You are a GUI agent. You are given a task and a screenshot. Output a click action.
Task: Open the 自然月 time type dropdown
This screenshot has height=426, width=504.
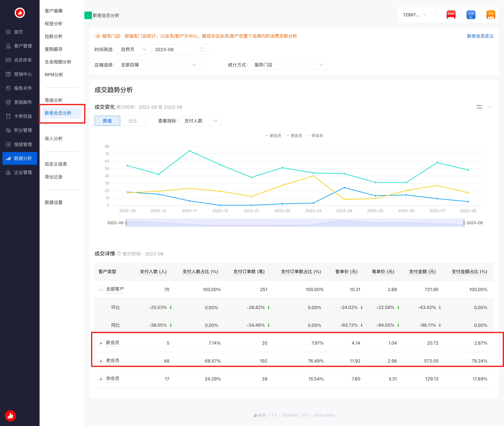click(134, 49)
